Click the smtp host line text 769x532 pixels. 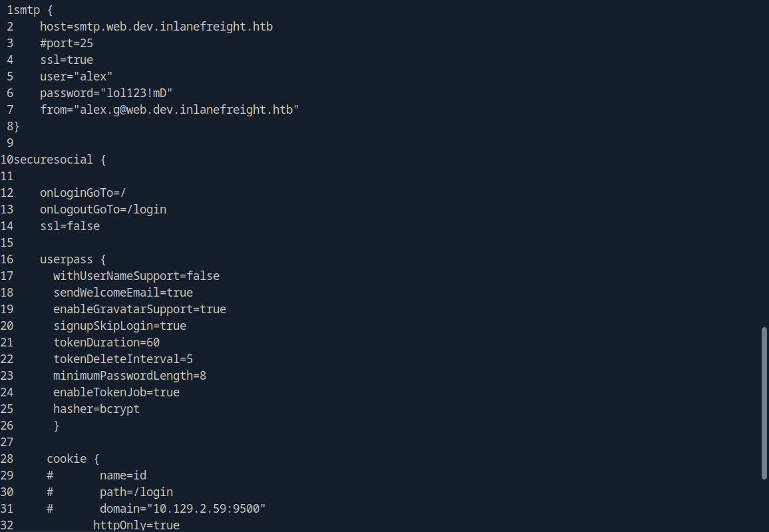coord(156,27)
